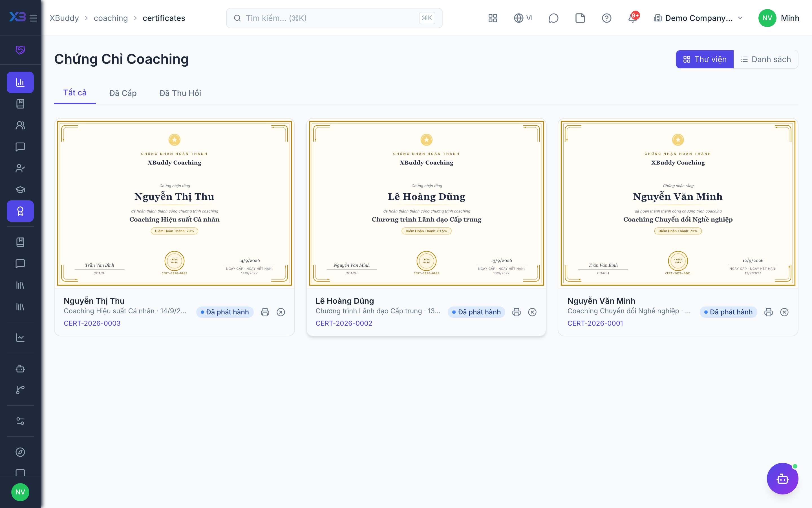
Task: Open the sliders settings sidebar icon
Action: coord(20,421)
